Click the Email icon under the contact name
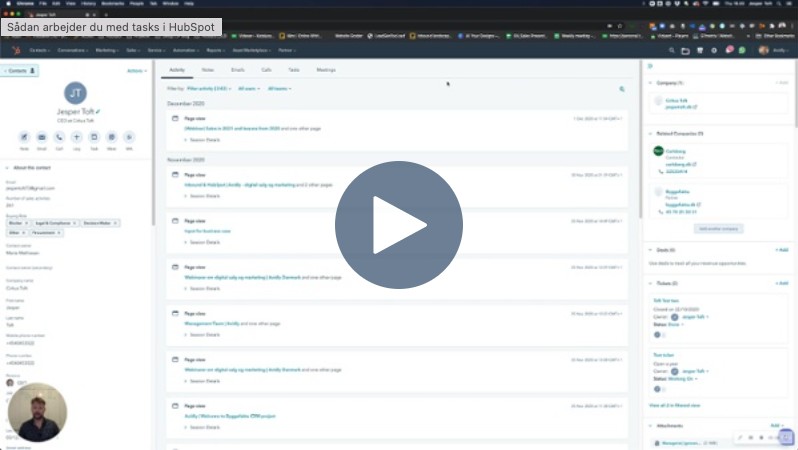Image resolution: width=798 pixels, height=450 pixels. [x=42, y=137]
